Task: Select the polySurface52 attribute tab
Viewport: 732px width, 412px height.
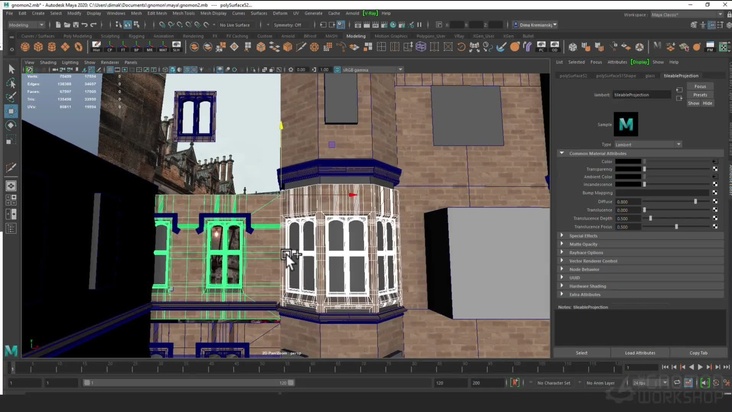Action: pyautogui.click(x=573, y=76)
